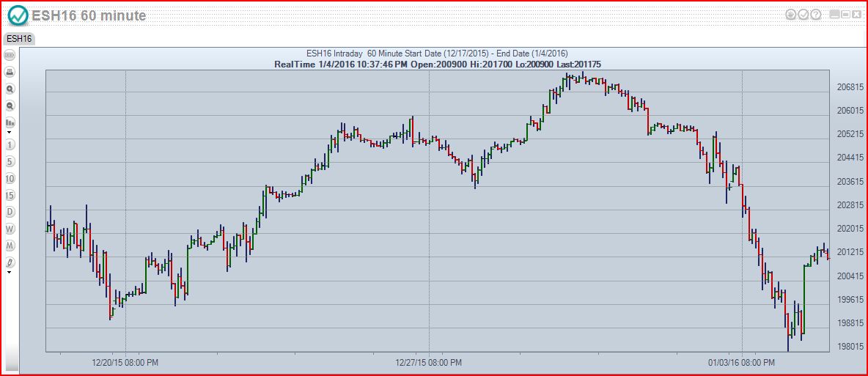
Task: Zoom out on the chart
Action: click(x=10, y=106)
